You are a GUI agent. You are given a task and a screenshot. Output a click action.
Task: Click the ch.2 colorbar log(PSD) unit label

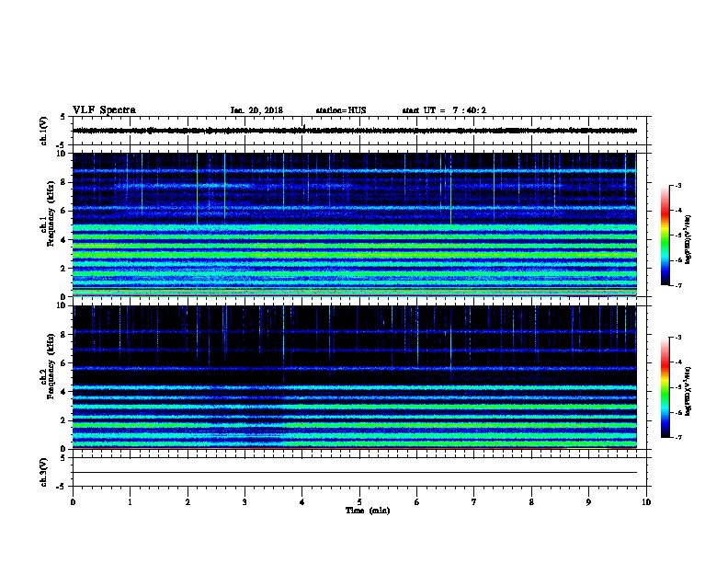pos(688,391)
